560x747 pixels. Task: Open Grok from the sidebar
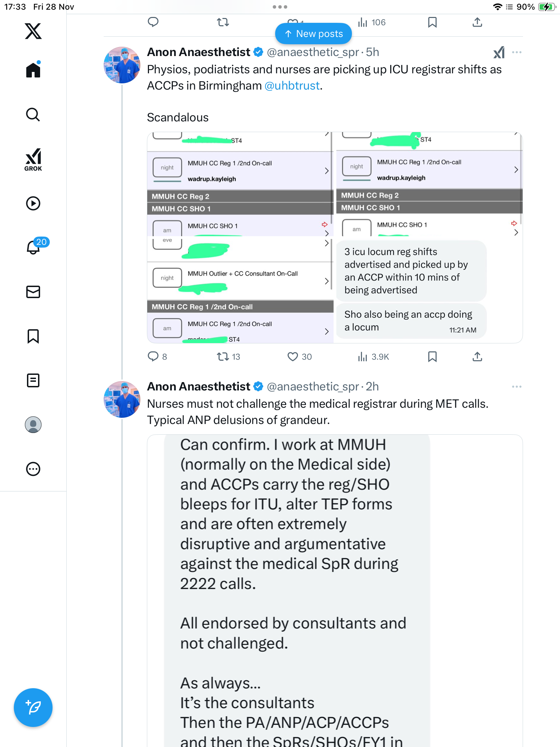(x=33, y=159)
